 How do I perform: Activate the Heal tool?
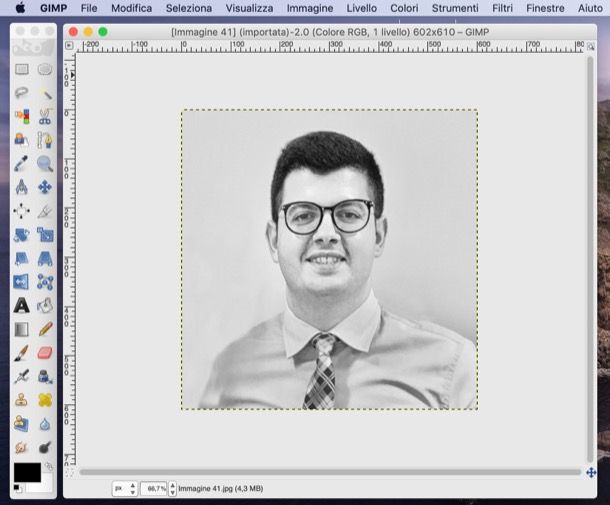pos(45,400)
